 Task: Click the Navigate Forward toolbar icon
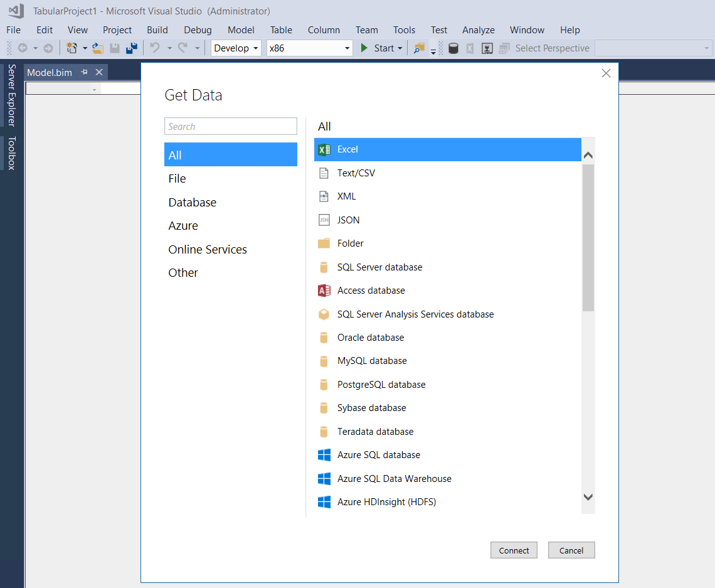click(48, 48)
